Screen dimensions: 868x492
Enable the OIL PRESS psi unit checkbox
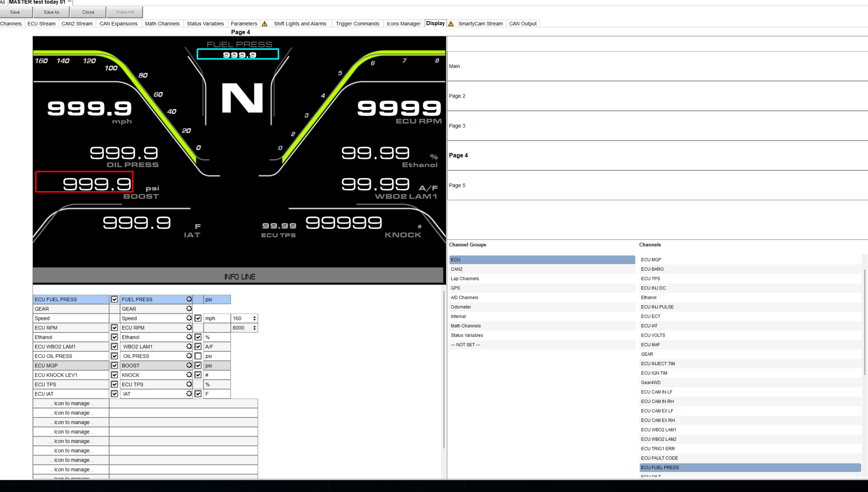(x=198, y=356)
